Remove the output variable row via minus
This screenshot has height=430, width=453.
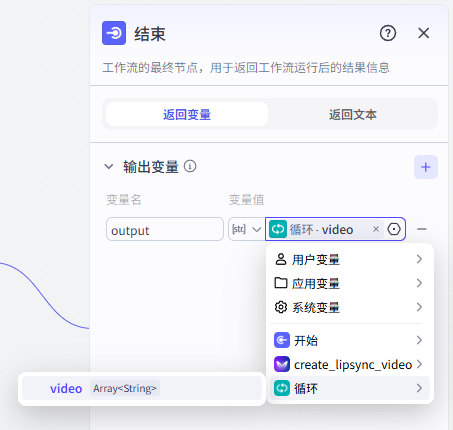422,229
